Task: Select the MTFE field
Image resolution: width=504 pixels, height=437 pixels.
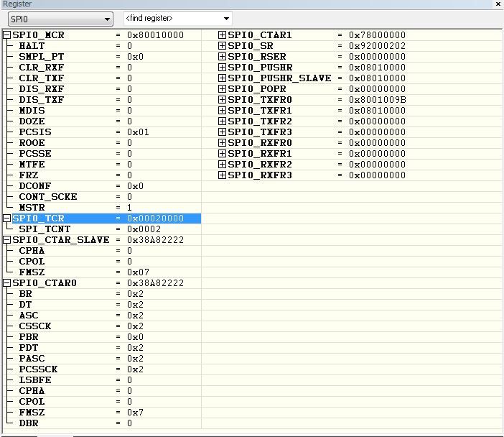Action: coord(32,165)
